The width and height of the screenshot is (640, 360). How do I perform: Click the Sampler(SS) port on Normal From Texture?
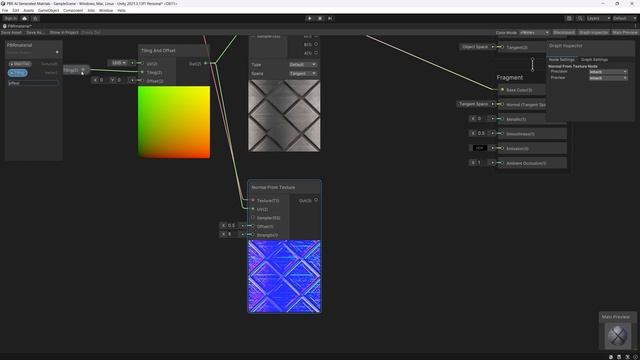click(253, 218)
